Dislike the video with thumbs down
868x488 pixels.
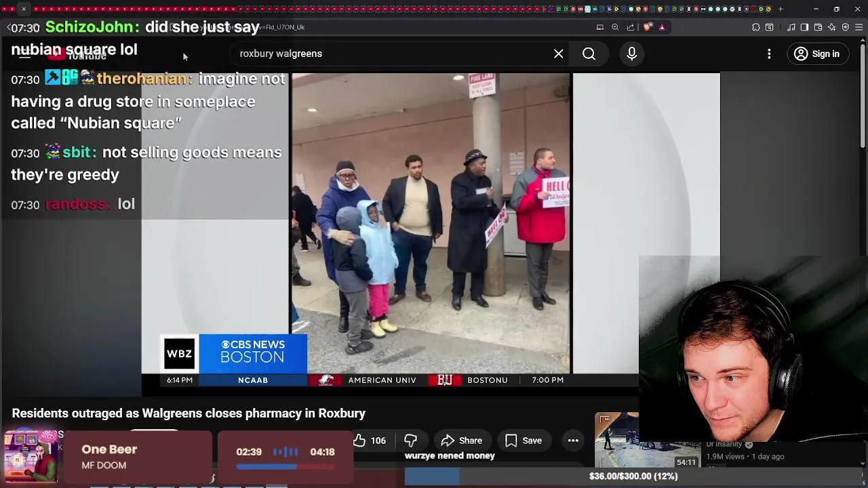pyautogui.click(x=410, y=441)
